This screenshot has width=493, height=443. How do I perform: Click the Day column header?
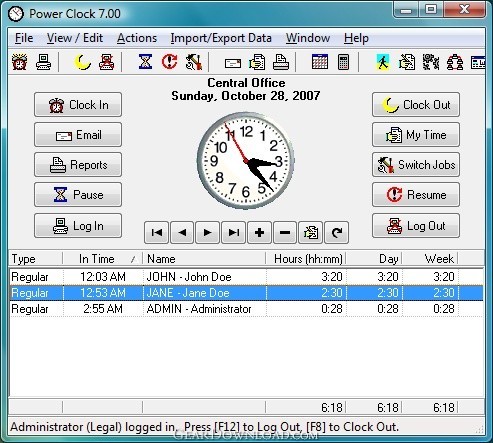point(374,259)
